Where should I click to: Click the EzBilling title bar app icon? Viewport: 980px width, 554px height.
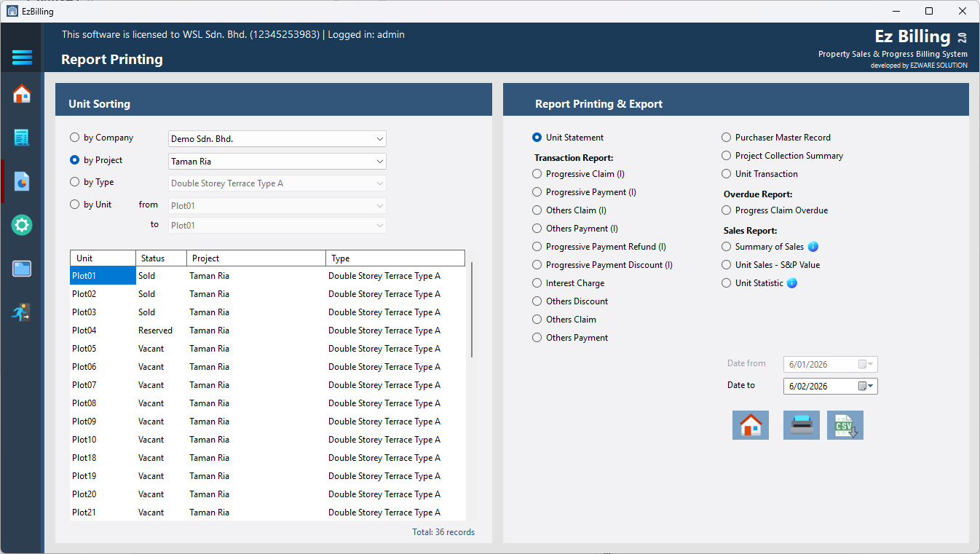click(12, 11)
